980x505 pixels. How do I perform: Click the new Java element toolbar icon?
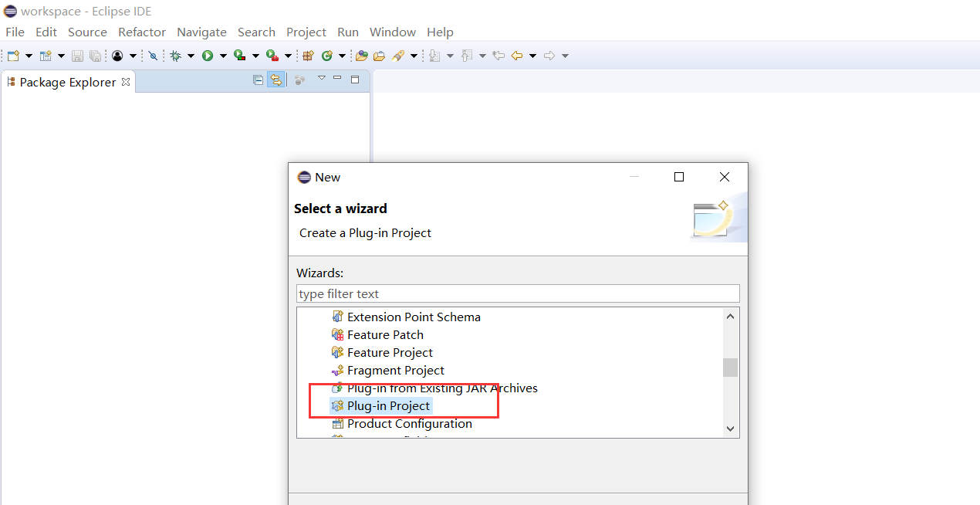click(x=46, y=56)
